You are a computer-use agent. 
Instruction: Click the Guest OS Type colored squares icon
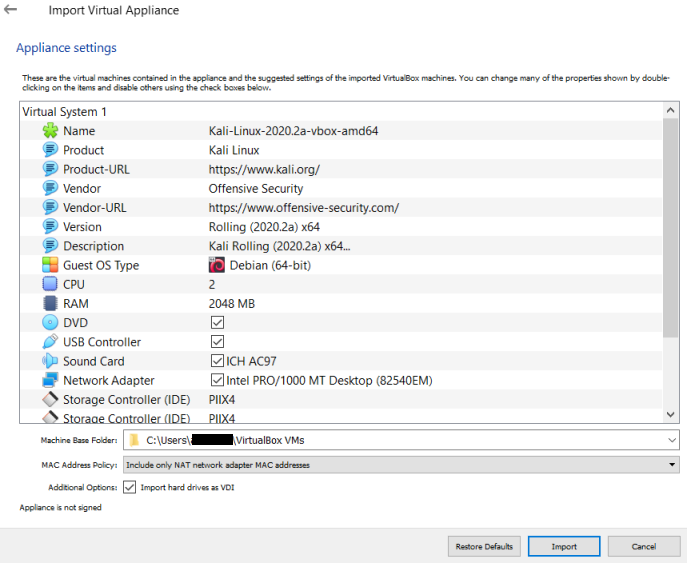click(50, 265)
